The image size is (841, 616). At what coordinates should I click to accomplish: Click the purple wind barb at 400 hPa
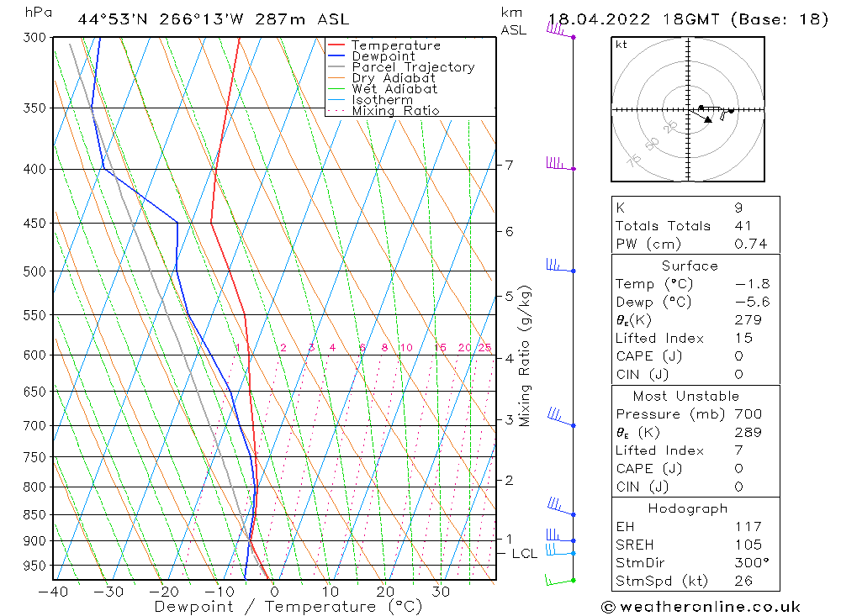pos(560,163)
